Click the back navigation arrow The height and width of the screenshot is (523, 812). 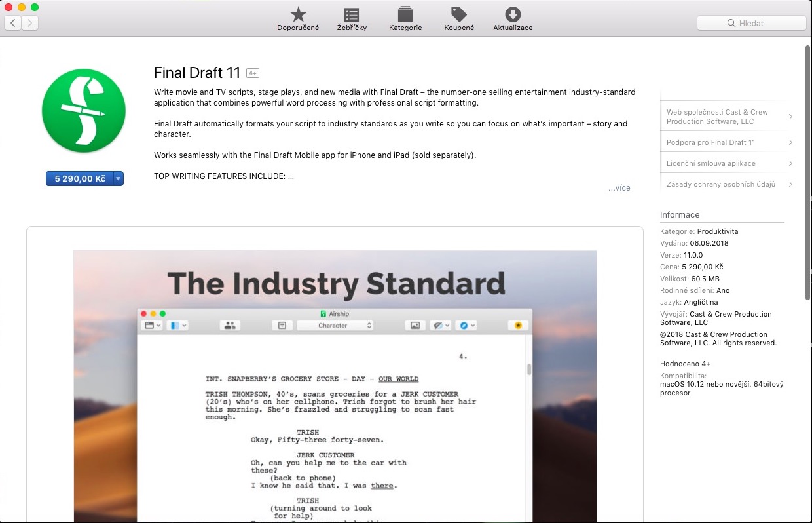[x=12, y=22]
